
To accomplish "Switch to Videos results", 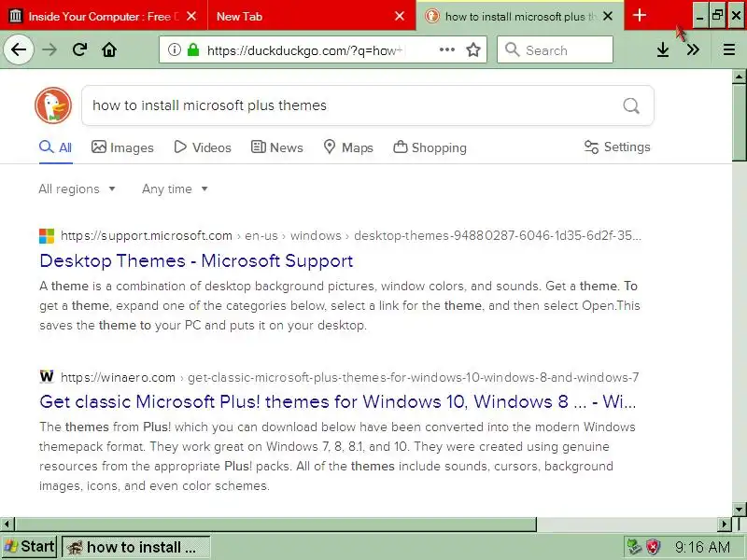I will (x=203, y=147).
